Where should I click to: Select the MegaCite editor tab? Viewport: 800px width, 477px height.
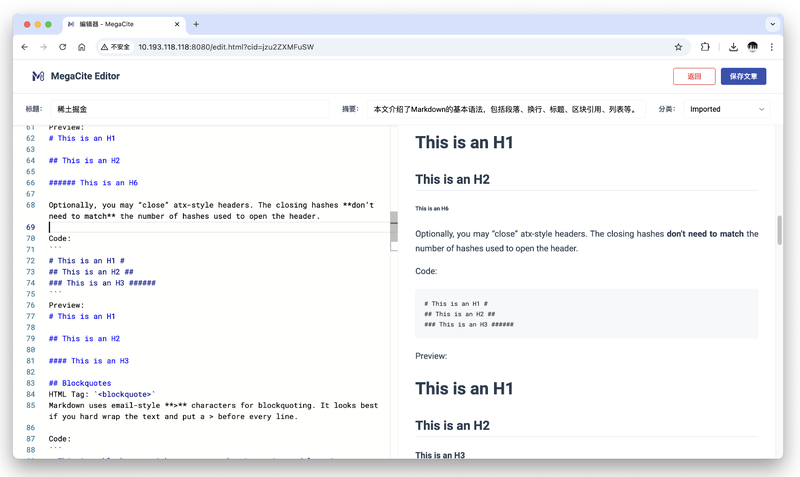point(124,24)
